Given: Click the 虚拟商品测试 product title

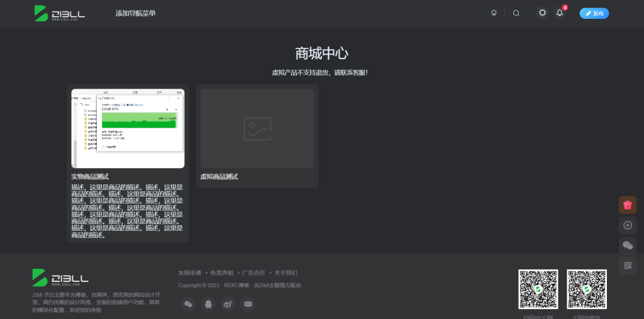Looking at the screenshot, I should pyautogui.click(x=219, y=177).
